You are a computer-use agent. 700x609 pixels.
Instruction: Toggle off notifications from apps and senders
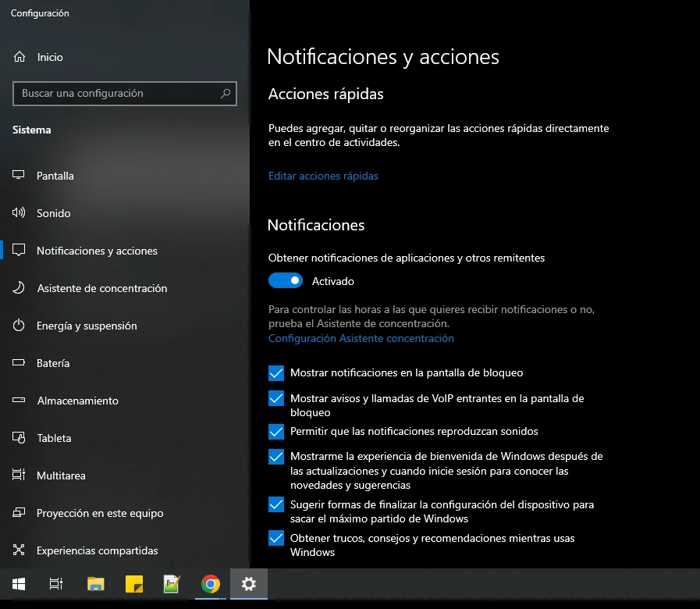pyautogui.click(x=286, y=280)
